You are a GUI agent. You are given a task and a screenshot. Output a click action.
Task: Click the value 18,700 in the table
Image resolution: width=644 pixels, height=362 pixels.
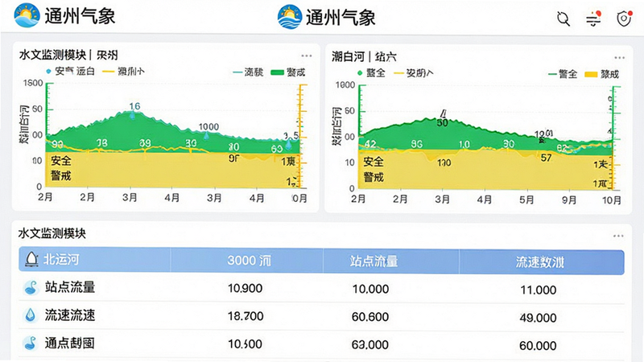[x=246, y=316]
